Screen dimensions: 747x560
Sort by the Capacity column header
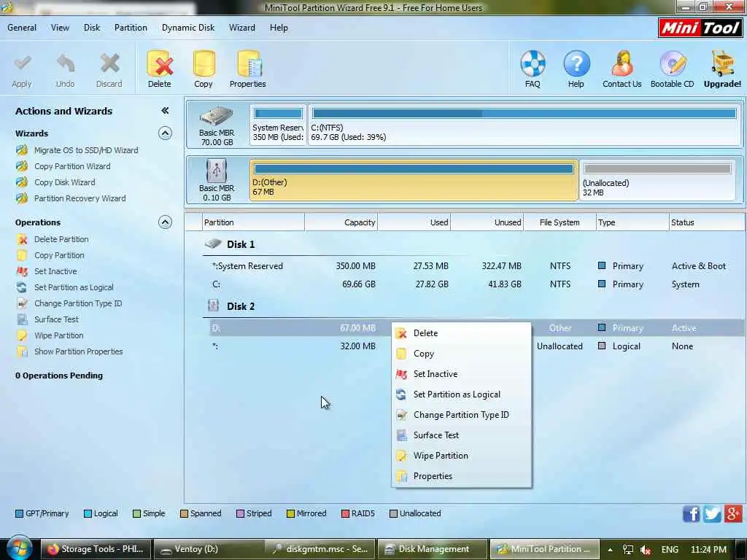tap(341, 222)
